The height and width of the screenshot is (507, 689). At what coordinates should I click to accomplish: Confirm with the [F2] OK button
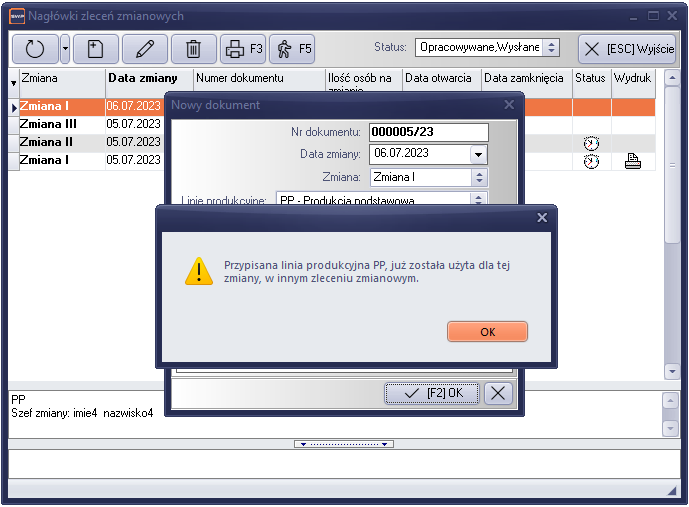tap(432, 393)
